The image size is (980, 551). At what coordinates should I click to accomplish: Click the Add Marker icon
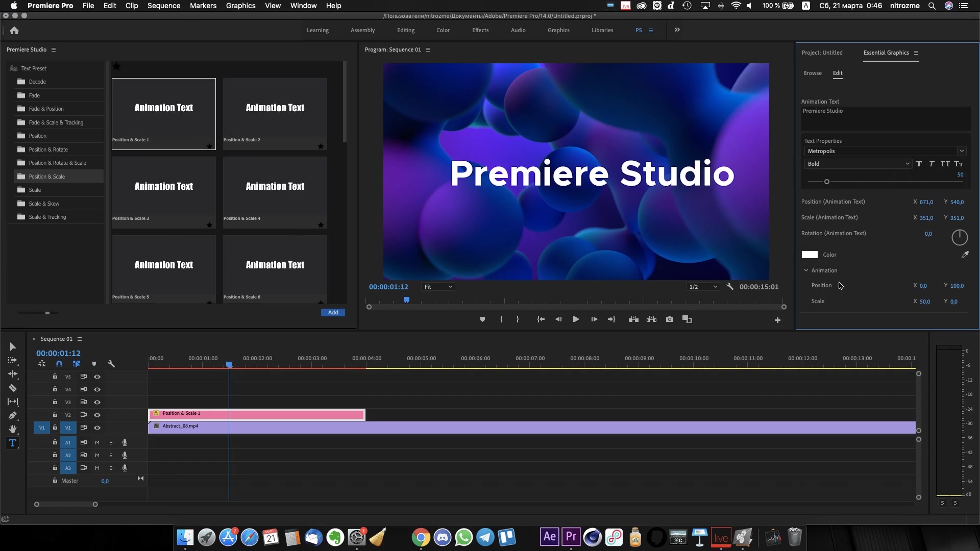coord(482,319)
